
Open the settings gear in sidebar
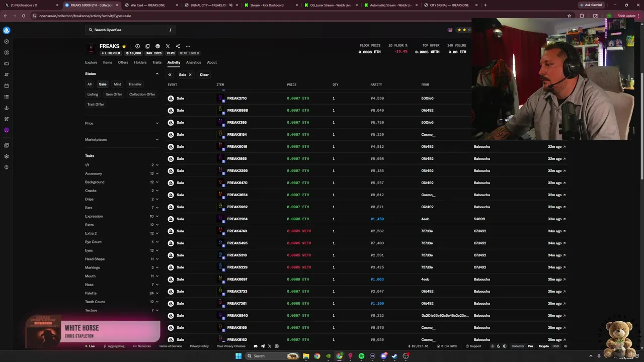coord(7,156)
